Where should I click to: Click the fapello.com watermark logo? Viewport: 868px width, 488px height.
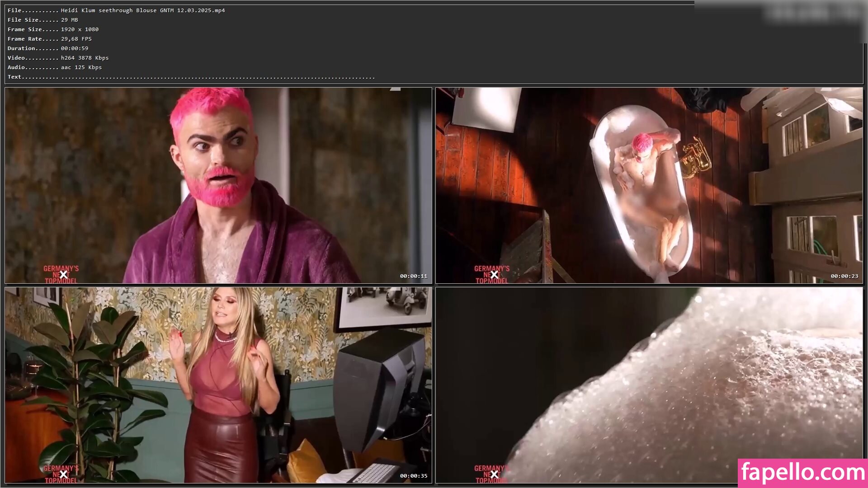(802, 473)
